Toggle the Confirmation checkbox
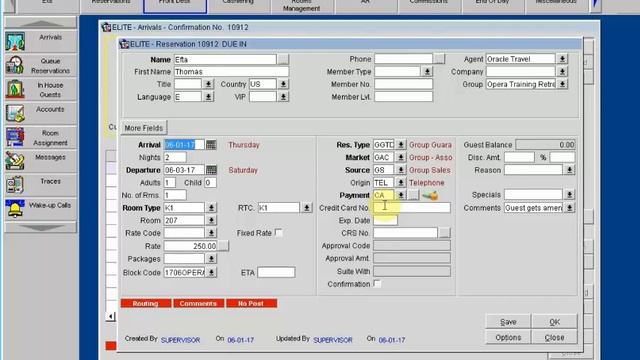Image resolution: width=640 pixels, height=360 pixels. [377, 284]
